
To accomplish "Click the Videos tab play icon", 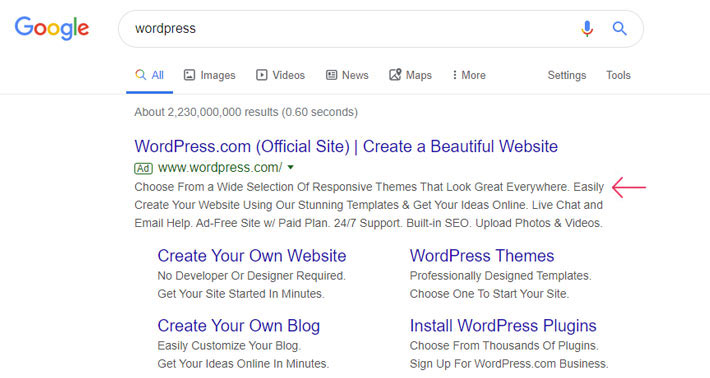I will tap(262, 75).
